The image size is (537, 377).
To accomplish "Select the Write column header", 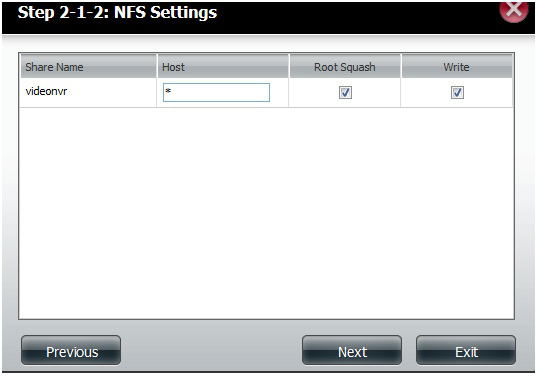I will (457, 66).
